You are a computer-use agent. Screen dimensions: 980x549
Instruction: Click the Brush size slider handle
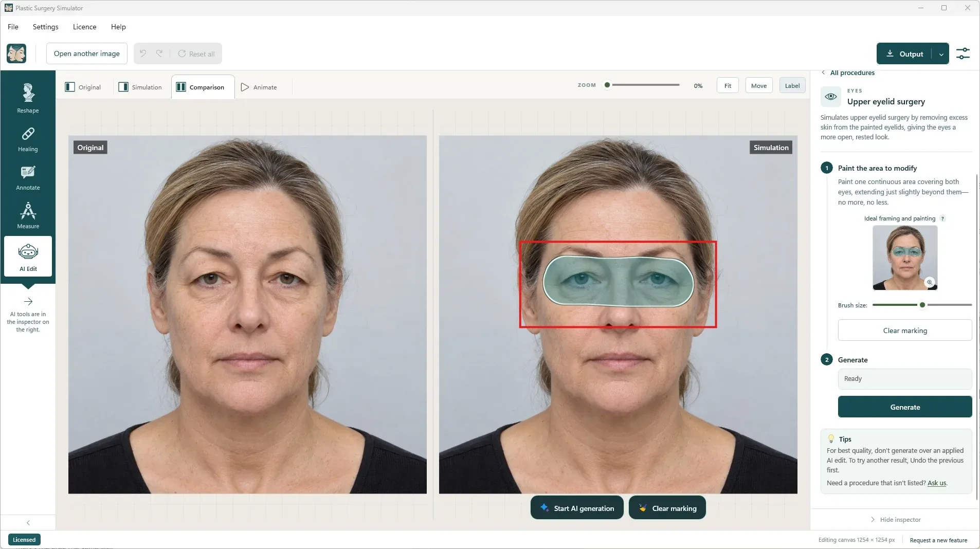pos(922,305)
